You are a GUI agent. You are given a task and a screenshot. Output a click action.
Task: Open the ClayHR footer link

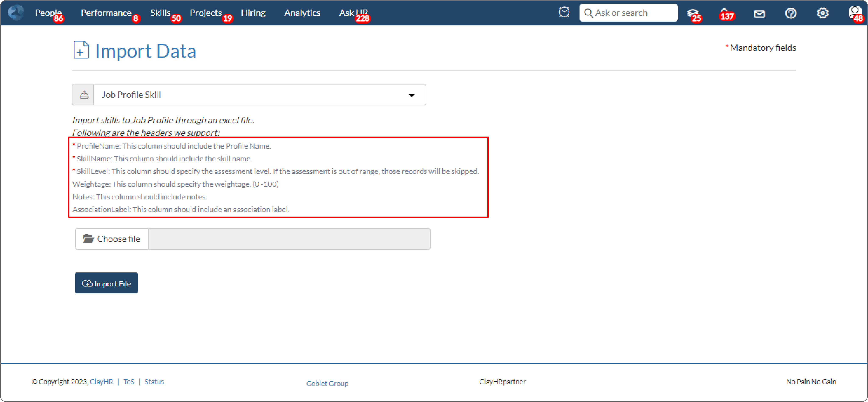point(101,381)
